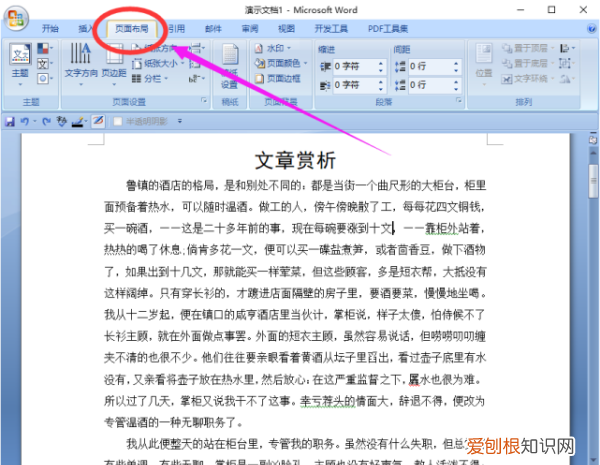Click the 水印 watermark icon
Image resolution: width=600 pixels, height=465 pixels.
[x=259, y=48]
